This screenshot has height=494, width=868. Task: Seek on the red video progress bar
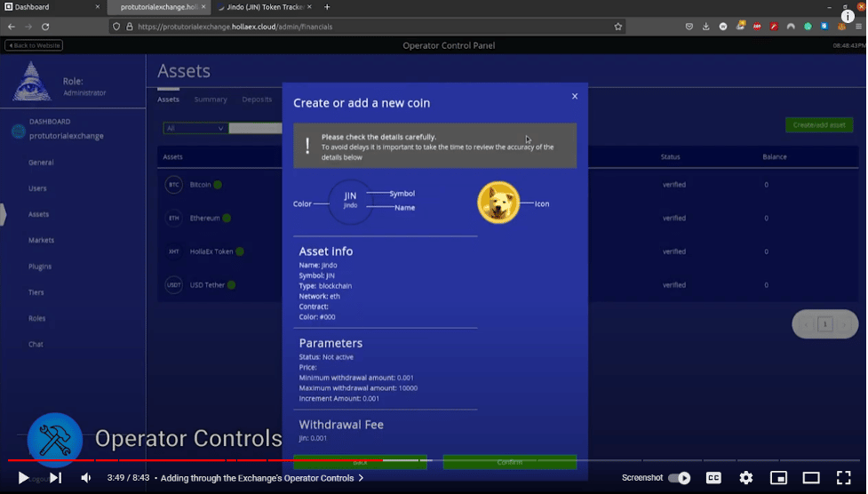[194, 459]
